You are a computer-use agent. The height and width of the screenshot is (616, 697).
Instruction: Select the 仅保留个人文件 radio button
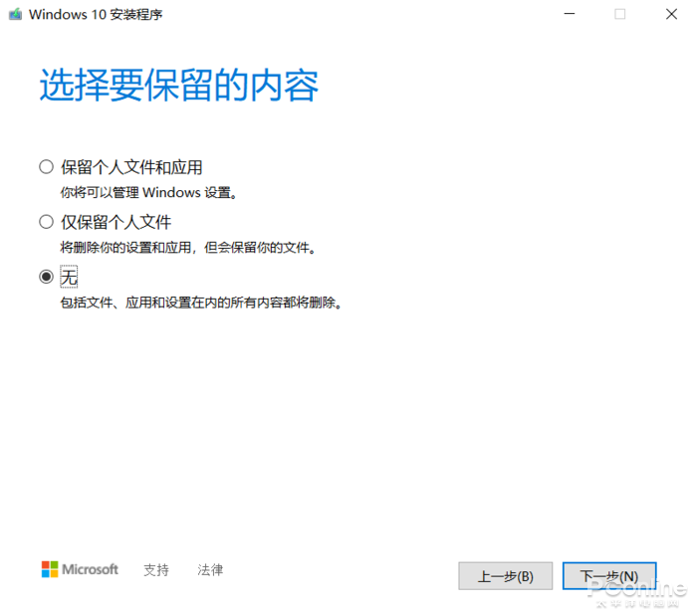[46, 222]
